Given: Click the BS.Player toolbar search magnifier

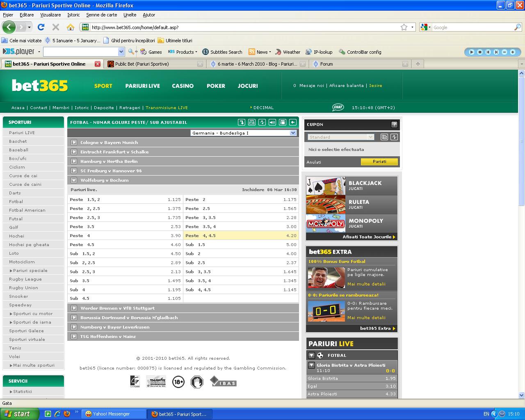Looking at the screenshot, I should (x=131, y=52).
